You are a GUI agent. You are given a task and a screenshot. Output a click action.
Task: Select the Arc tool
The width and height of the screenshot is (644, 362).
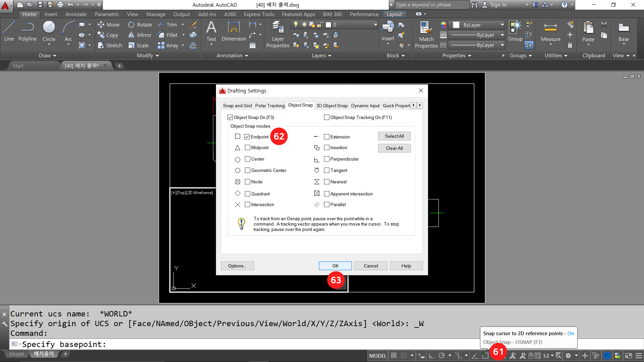(x=68, y=31)
